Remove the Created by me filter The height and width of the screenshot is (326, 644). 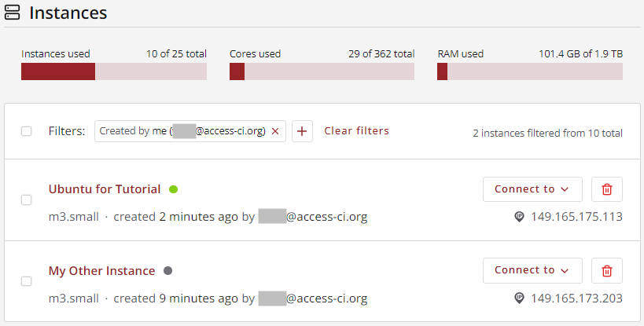tap(274, 131)
